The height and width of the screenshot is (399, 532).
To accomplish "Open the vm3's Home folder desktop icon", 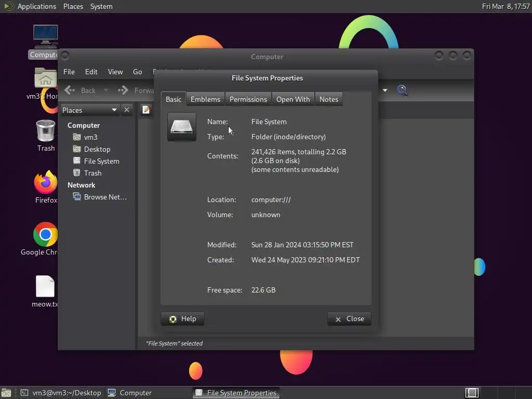I will 46,78.
